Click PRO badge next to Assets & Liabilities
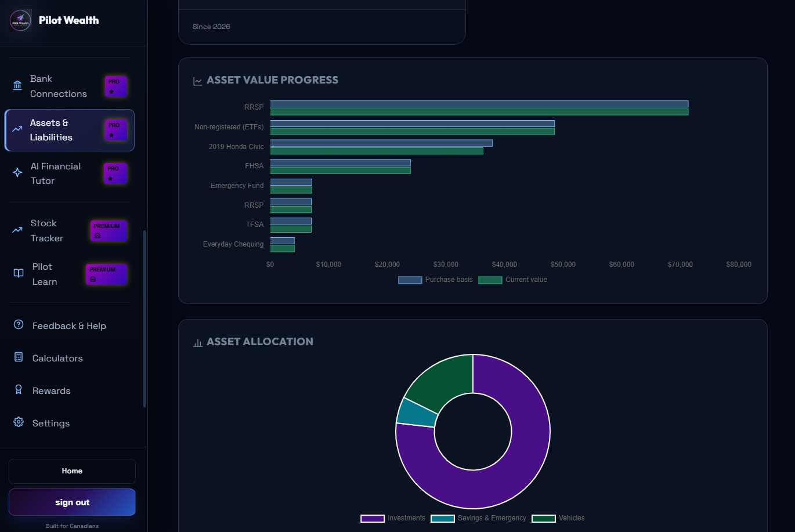This screenshot has width=795, height=532. tap(116, 130)
